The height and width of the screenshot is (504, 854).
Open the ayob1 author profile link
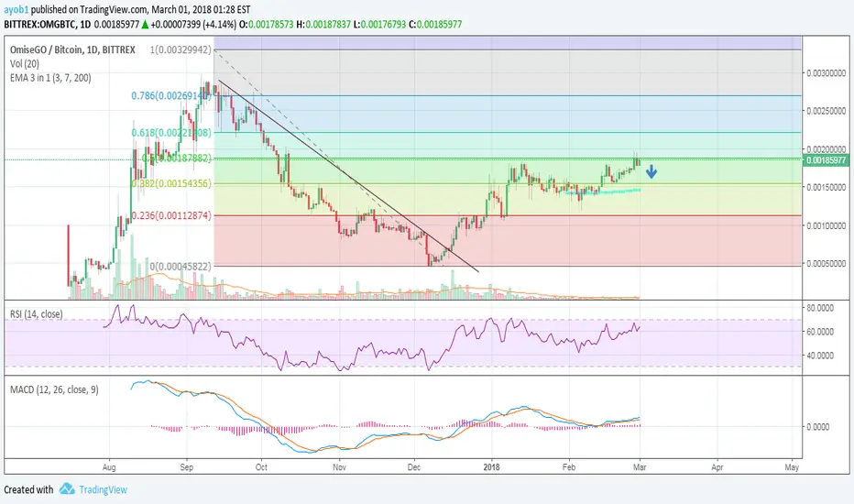click(16, 10)
